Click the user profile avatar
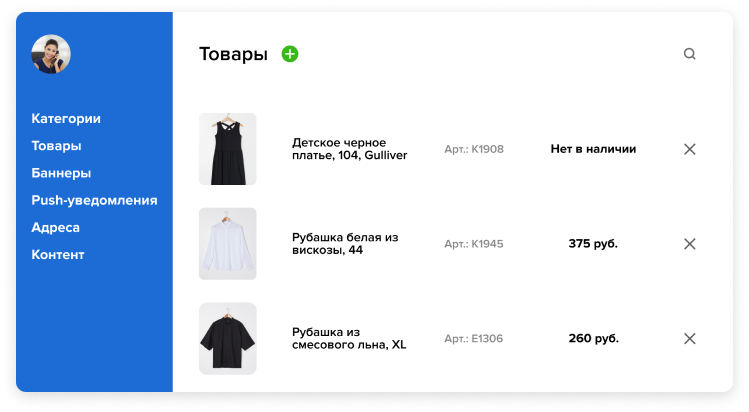Image resolution: width=749 pixels, height=412 pixels. coord(51,55)
